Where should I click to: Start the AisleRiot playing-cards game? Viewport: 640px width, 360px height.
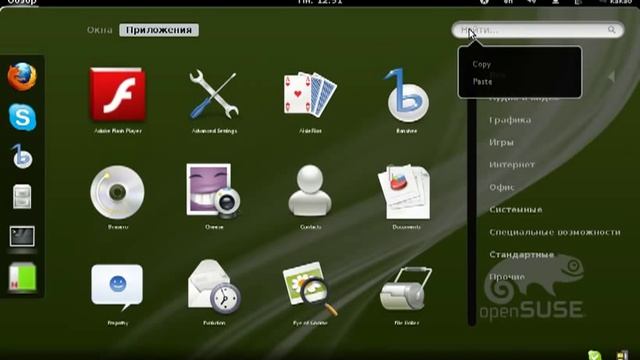click(x=310, y=94)
